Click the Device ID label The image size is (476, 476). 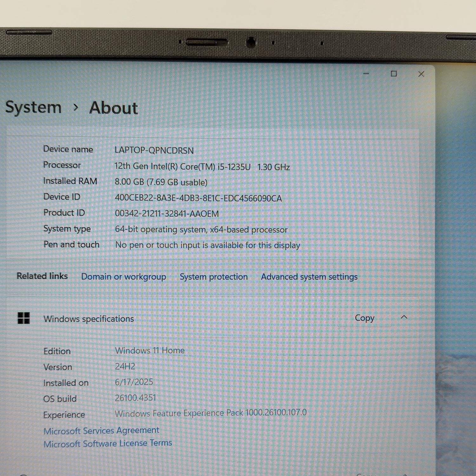62,197
